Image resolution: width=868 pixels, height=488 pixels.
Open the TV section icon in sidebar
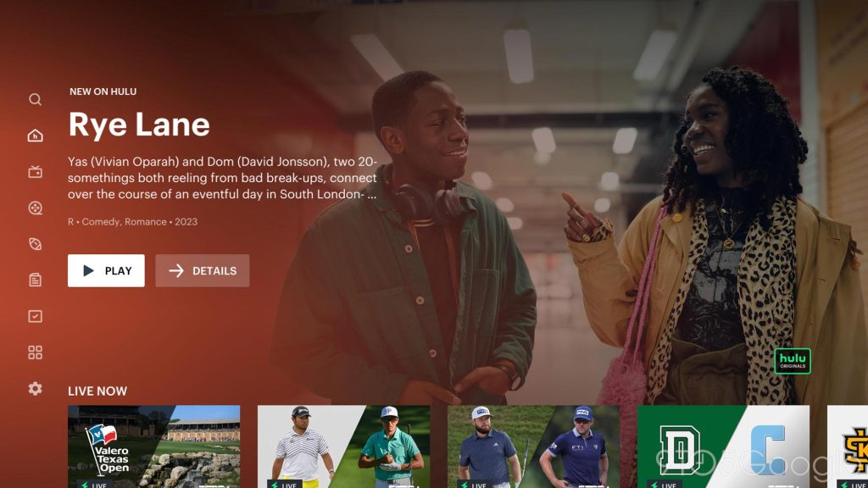35,172
